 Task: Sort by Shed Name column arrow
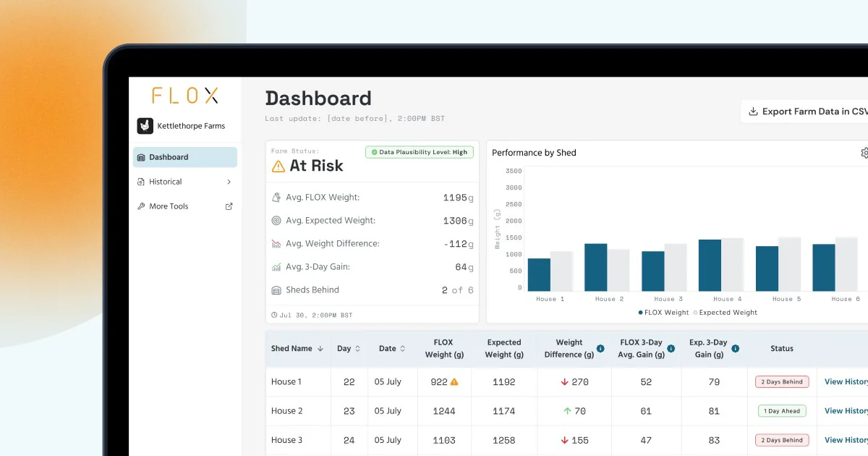pos(320,349)
